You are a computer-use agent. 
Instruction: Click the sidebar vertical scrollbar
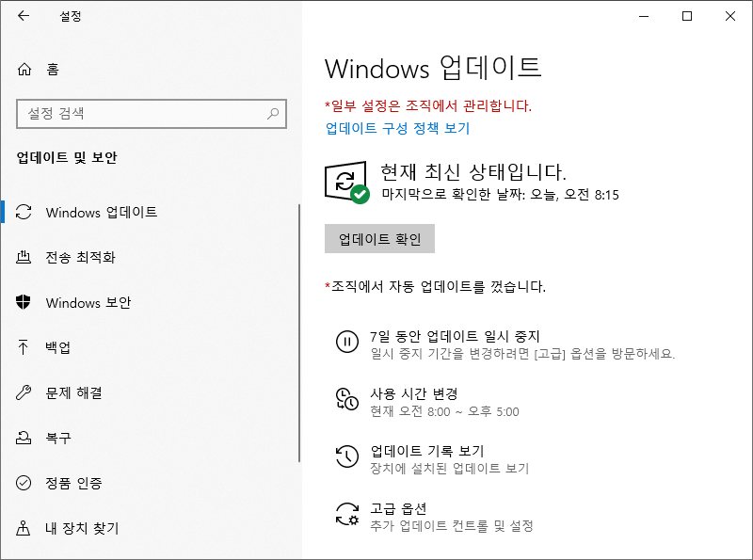click(298, 333)
